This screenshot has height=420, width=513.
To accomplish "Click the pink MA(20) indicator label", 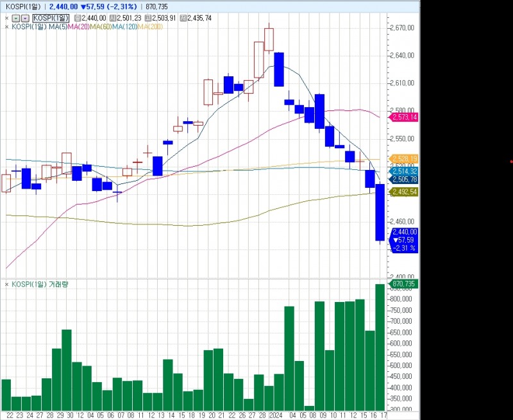I will [78, 27].
